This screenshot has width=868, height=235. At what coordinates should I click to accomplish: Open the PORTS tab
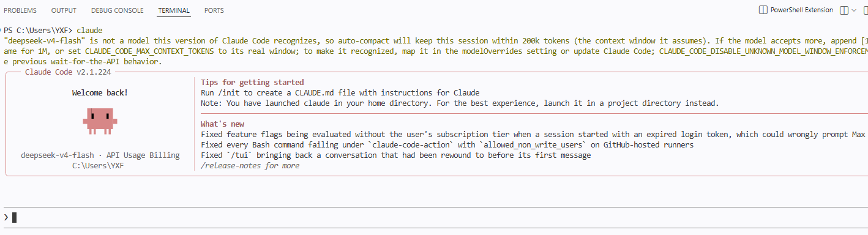tap(214, 10)
